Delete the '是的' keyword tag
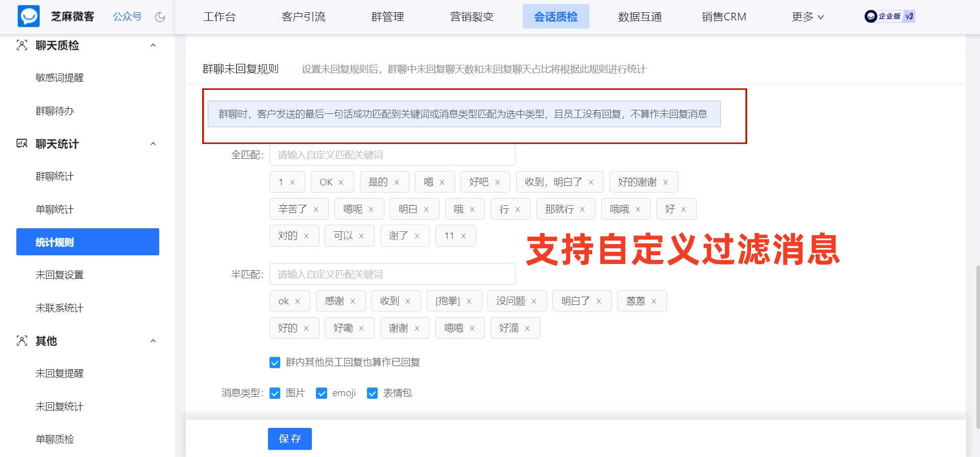 coord(396,182)
